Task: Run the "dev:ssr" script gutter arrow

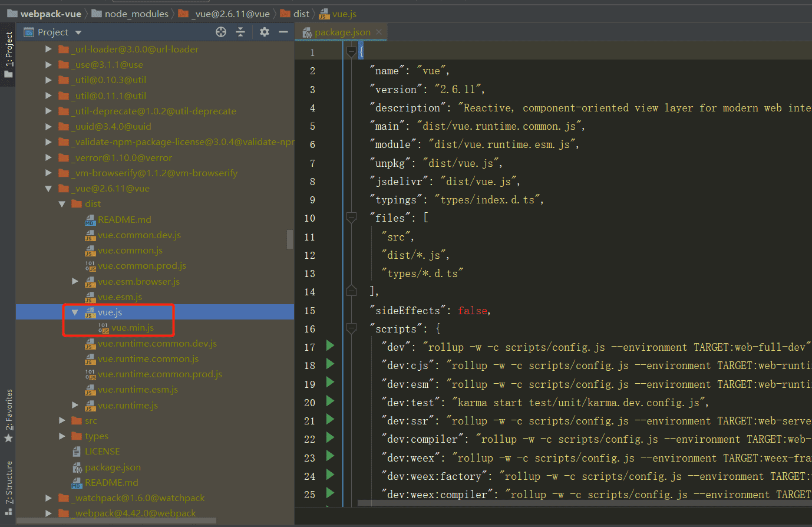Action: click(x=330, y=419)
